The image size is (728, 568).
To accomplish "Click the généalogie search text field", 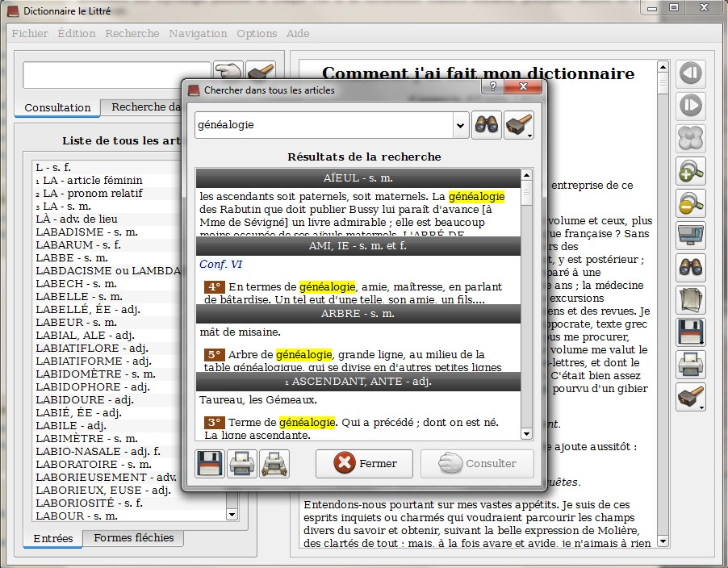I will pos(324,125).
